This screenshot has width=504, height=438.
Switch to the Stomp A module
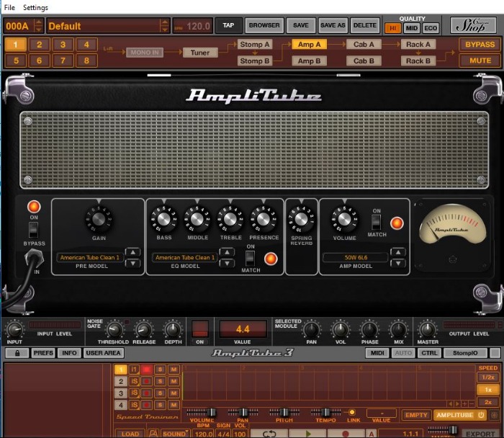click(x=255, y=45)
